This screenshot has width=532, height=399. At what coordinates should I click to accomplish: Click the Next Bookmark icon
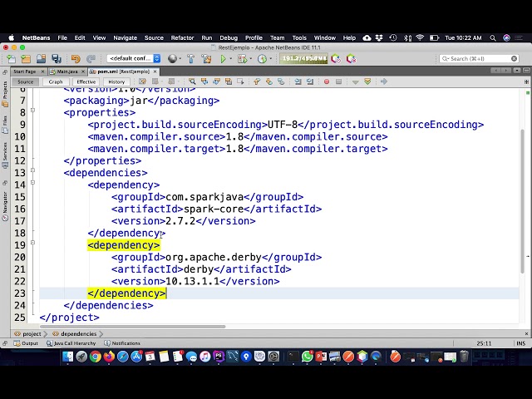tap(268, 81)
